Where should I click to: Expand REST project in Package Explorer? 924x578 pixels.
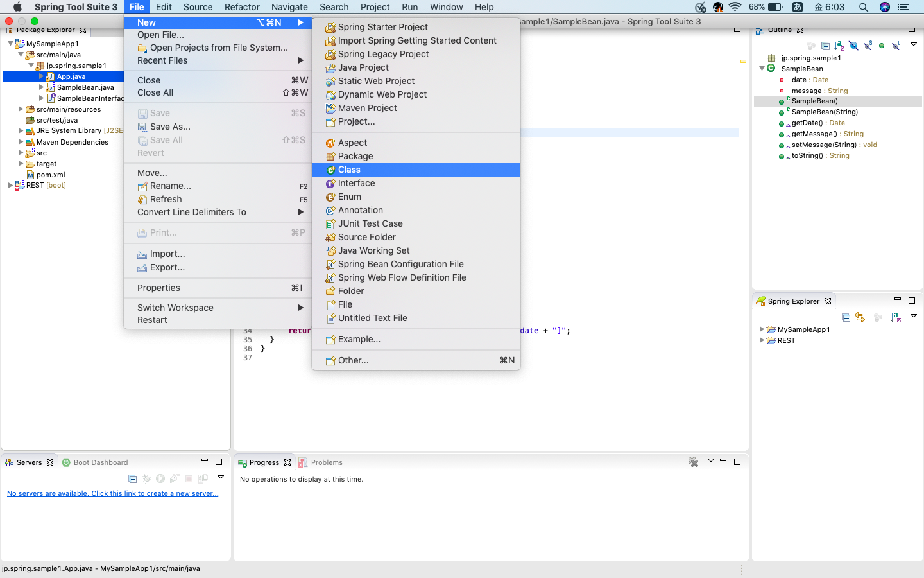10,185
